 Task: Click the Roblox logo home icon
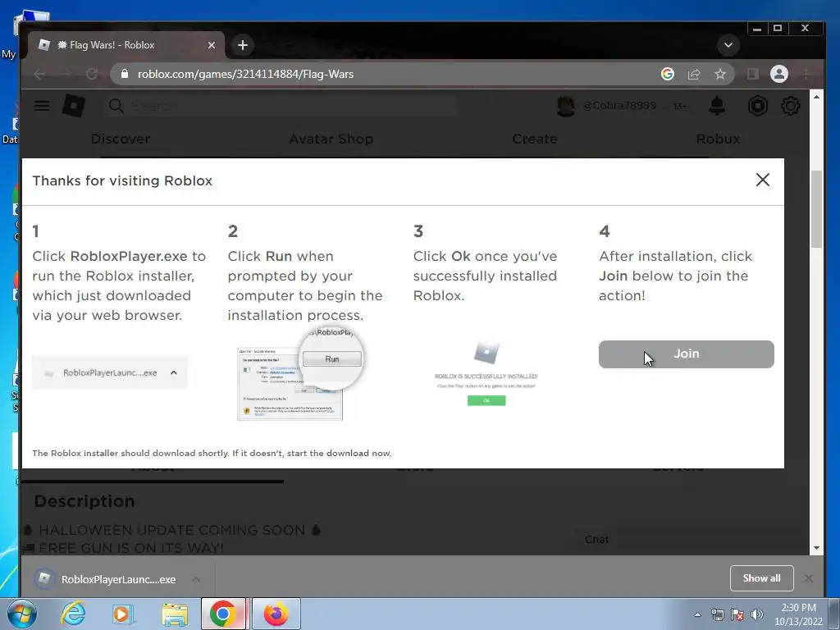[74, 106]
